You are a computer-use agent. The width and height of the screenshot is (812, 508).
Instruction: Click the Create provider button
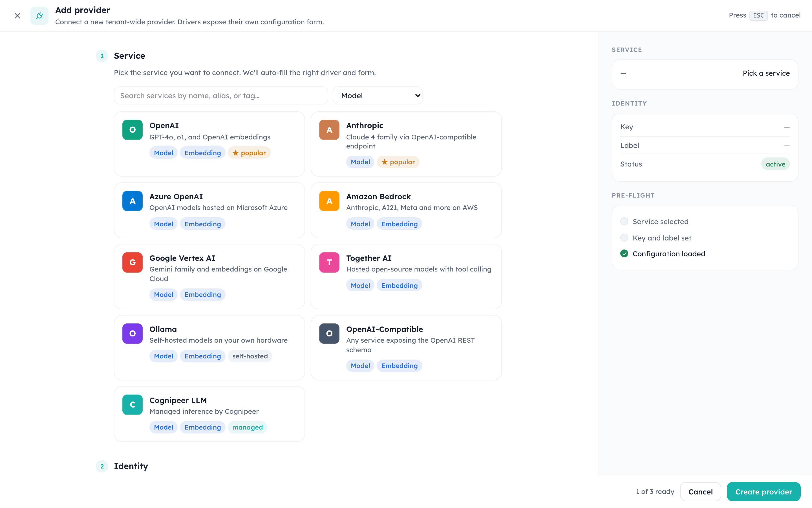pyautogui.click(x=763, y=492)
